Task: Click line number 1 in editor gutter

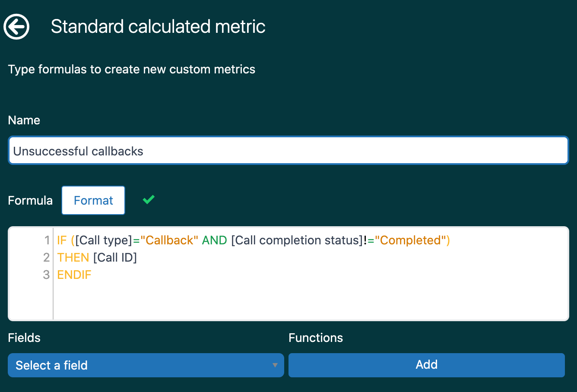Action: point(47,240)
